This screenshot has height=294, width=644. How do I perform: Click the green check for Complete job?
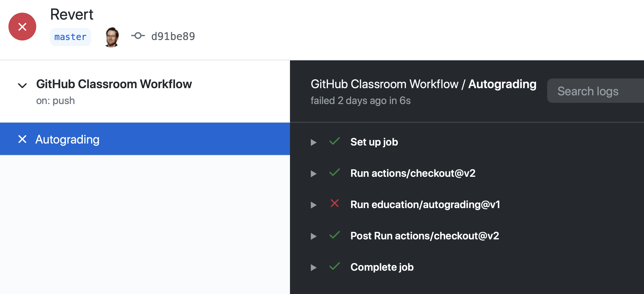(x=334, y=266)
